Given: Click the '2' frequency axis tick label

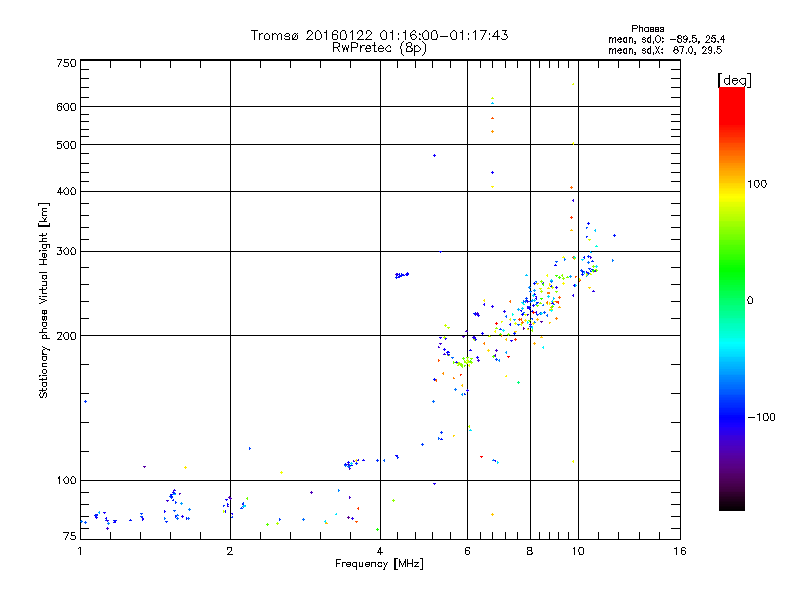Looking at the screenshot, I should click(x=230, y=551).
